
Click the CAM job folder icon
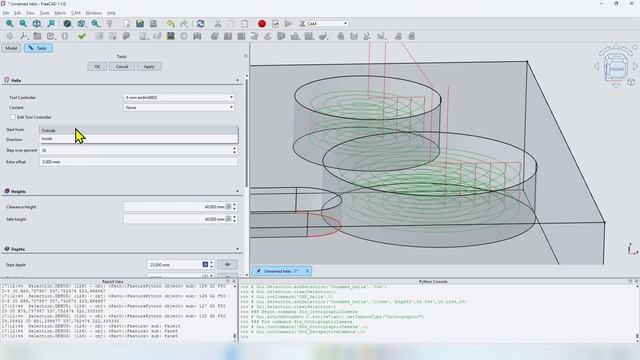pos(37,36)
